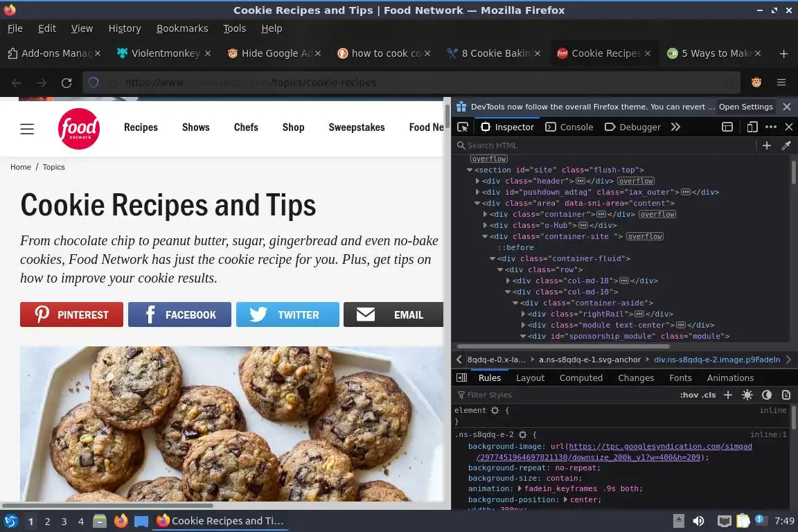Collapse the container-fluid div node
Screen dimensions: 798x532
pyautogui.click(x=493, y=258)
